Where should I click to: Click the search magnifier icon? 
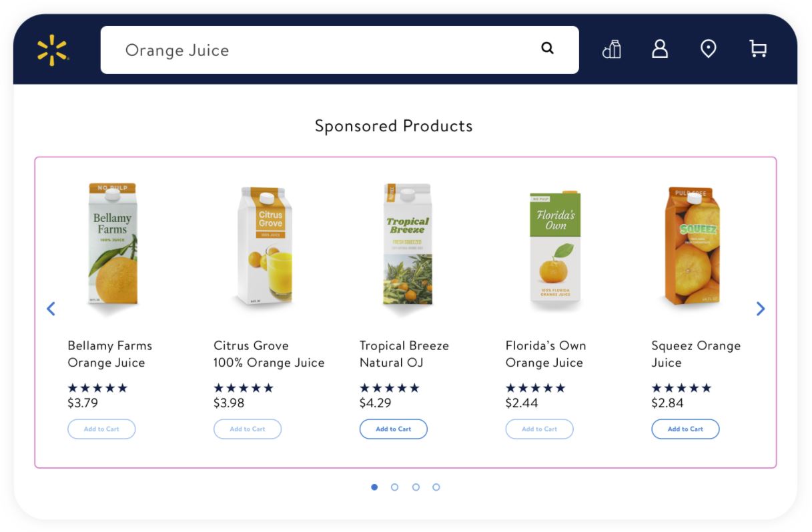point(547,48)
